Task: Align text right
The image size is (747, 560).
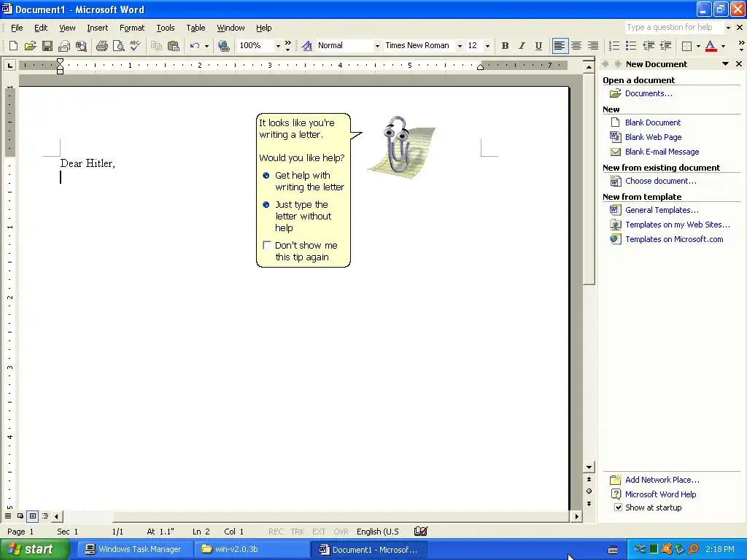Action: (593, 46)
